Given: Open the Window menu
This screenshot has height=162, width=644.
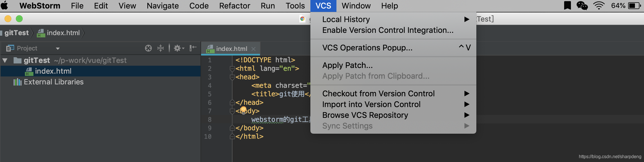Looking at the screenshot, I should [x=356, y=6].
